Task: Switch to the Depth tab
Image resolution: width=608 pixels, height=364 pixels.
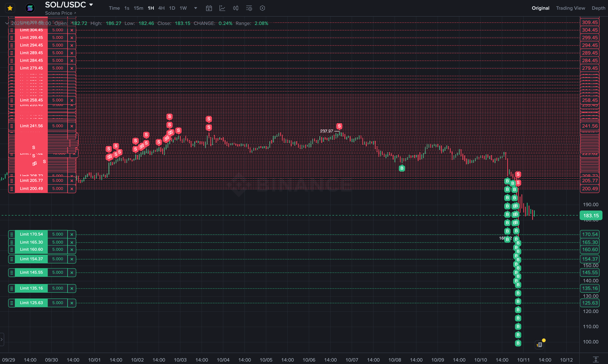Action: (598, 8)
